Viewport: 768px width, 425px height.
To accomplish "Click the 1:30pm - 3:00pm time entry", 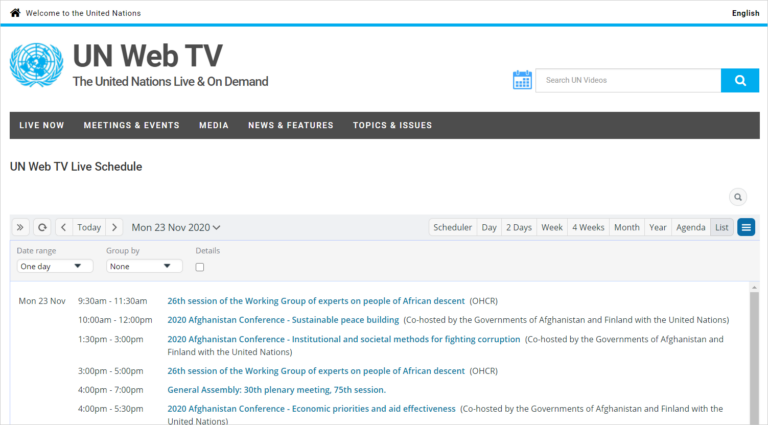I will tap(111, 339).
